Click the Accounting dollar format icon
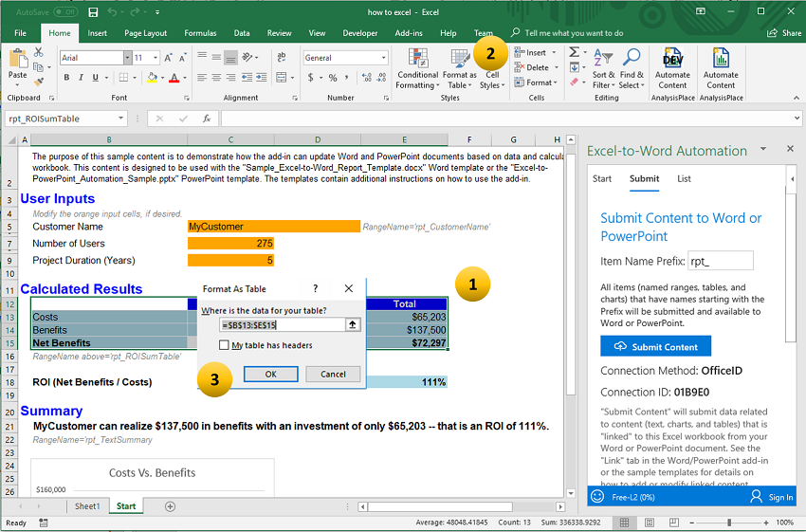 310,78
